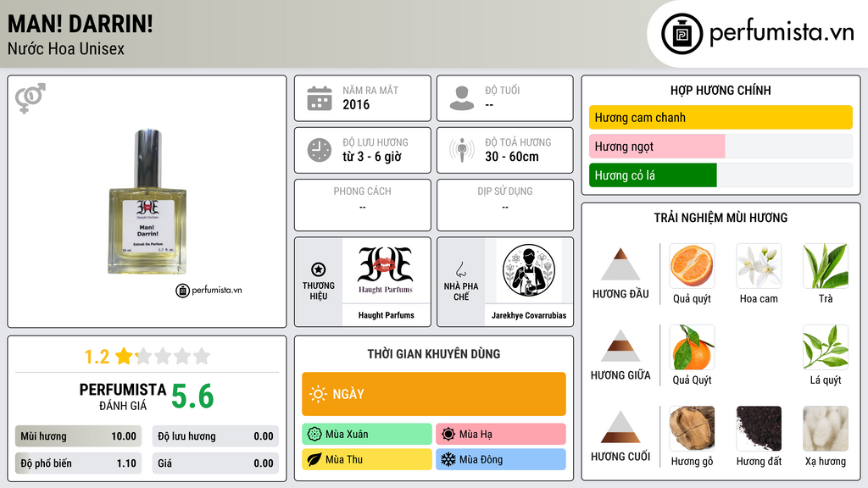Click the Hương ngọt accord bar
The width and height of the screenshot is (868, 488).
(x=721, y=147)
